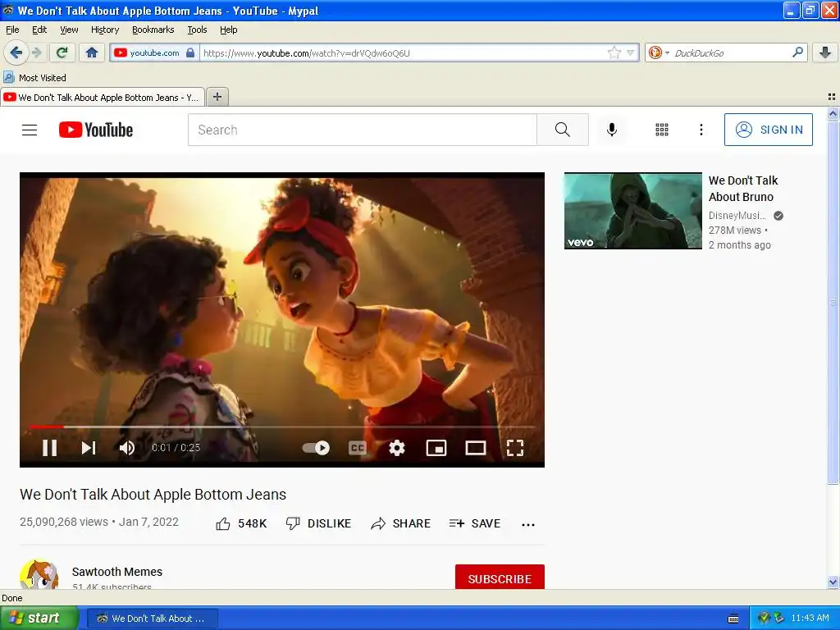Viewport: 840px width, 630px height.
Task: Click the video progress bar
Action: tap(282, 427)
